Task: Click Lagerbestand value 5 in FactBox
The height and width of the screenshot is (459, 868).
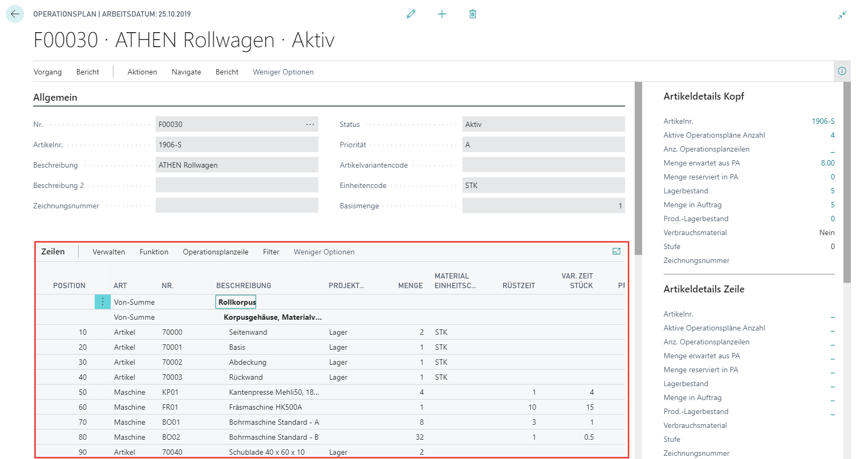Action: pyautogui.click(x=833, y=191)
